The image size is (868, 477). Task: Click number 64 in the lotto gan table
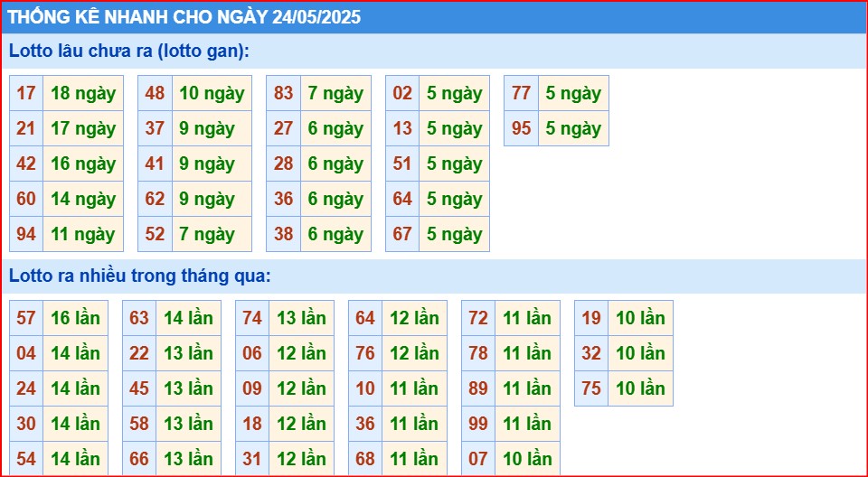pos(402,199)
